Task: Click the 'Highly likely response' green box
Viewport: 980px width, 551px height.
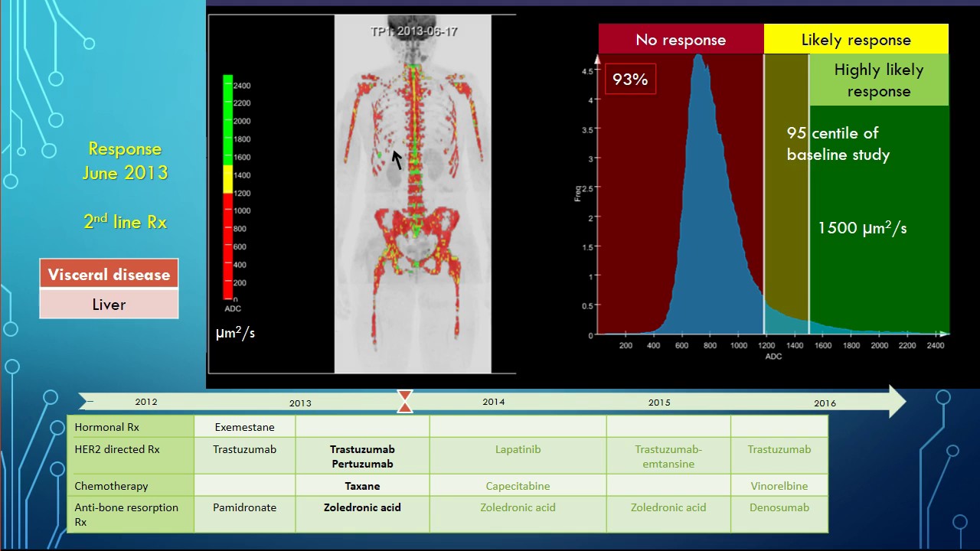Action: (x=878, y=80)
